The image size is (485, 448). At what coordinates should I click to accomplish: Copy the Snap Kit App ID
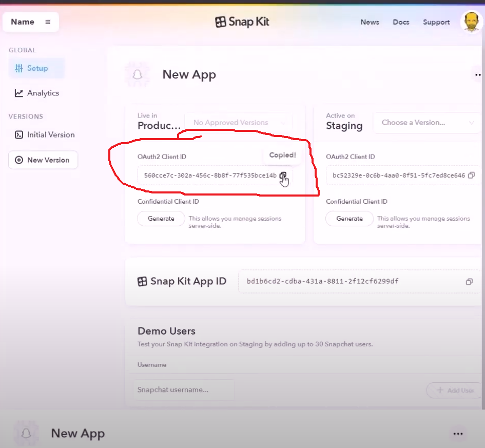(x=469, y=281)
